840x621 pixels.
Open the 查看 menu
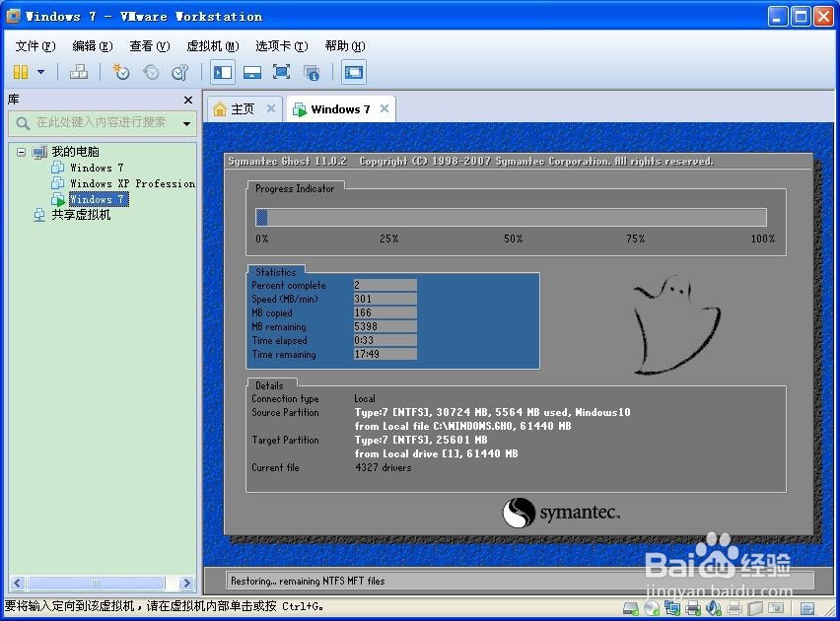point(150,46)
